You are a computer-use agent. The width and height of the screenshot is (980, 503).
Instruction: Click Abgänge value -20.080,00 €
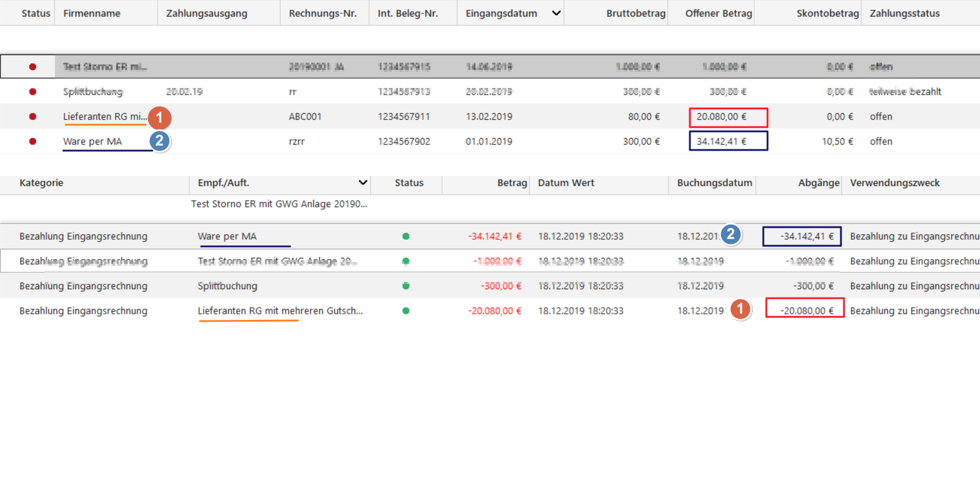(805, 308)
